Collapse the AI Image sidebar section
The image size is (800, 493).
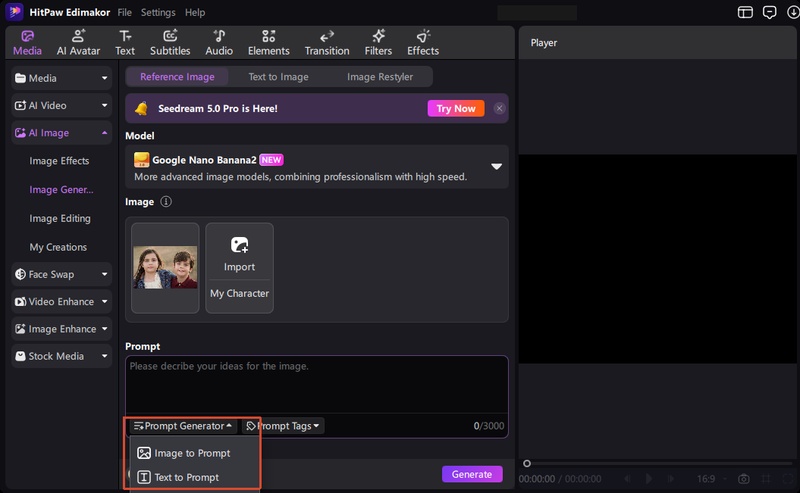coord(61,133)
